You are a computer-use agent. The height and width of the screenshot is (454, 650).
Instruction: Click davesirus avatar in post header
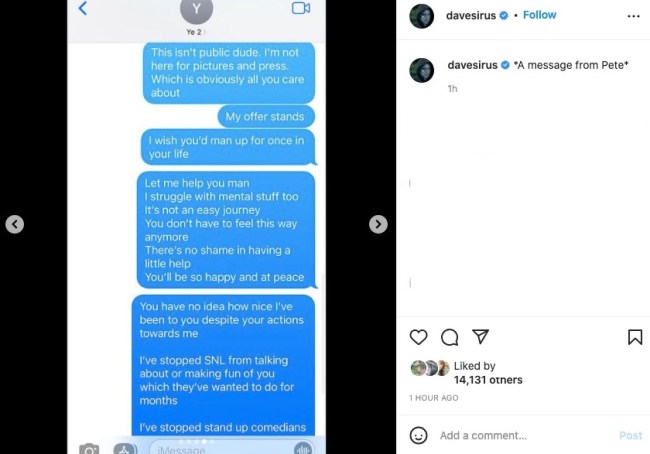(422, 16)
